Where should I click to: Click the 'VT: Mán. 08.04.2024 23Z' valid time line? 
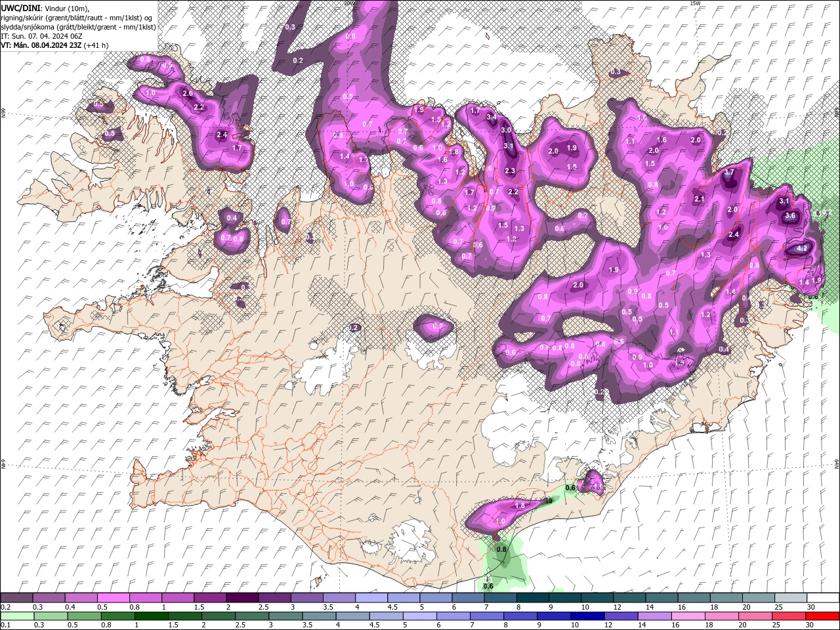click(x=54, y=45)
